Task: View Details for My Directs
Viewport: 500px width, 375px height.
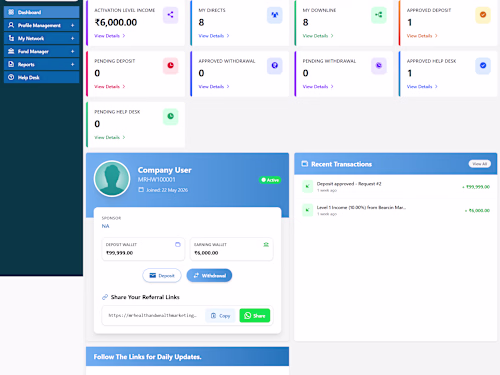Action: click(x=214, y=36)
